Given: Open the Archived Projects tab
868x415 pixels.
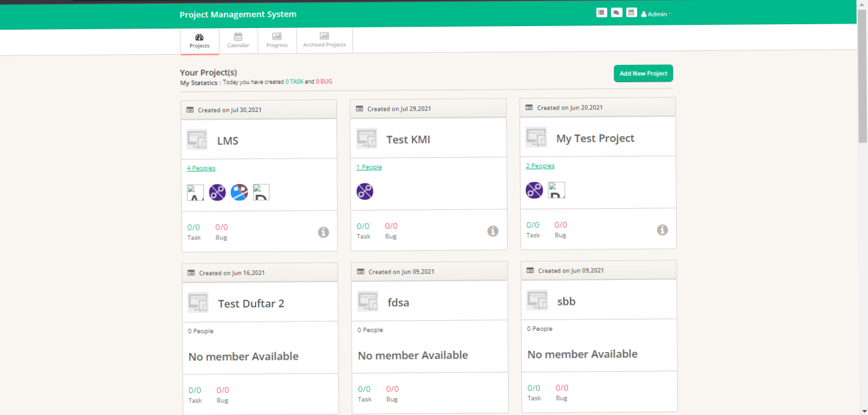Looking at the screenshot, I should click(x=324, y=39).
